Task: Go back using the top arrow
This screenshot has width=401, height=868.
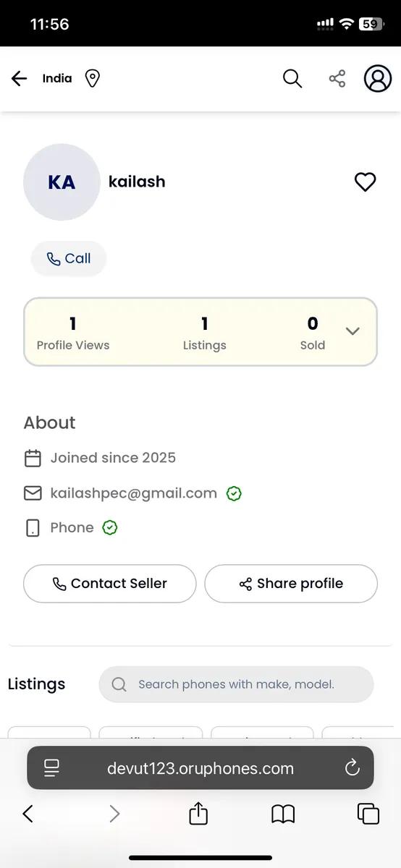Action: 20,79
